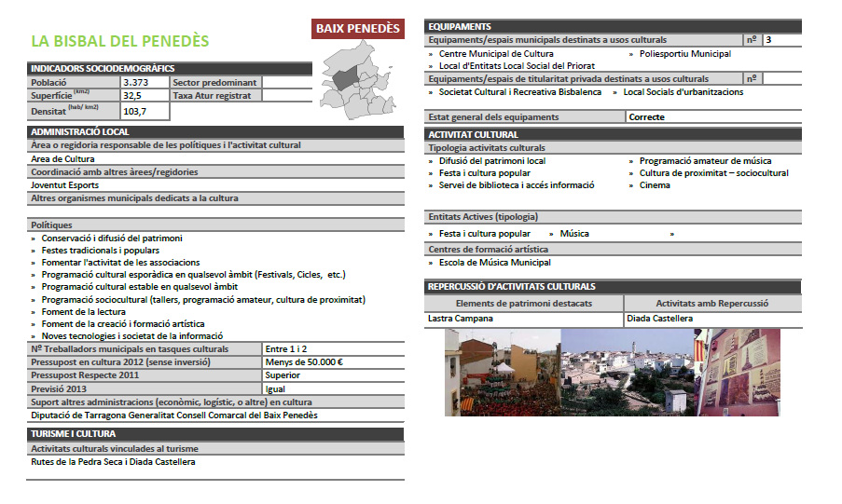
Task: Select the EQUIPAMENTS section header
Action: pos(613,26)
